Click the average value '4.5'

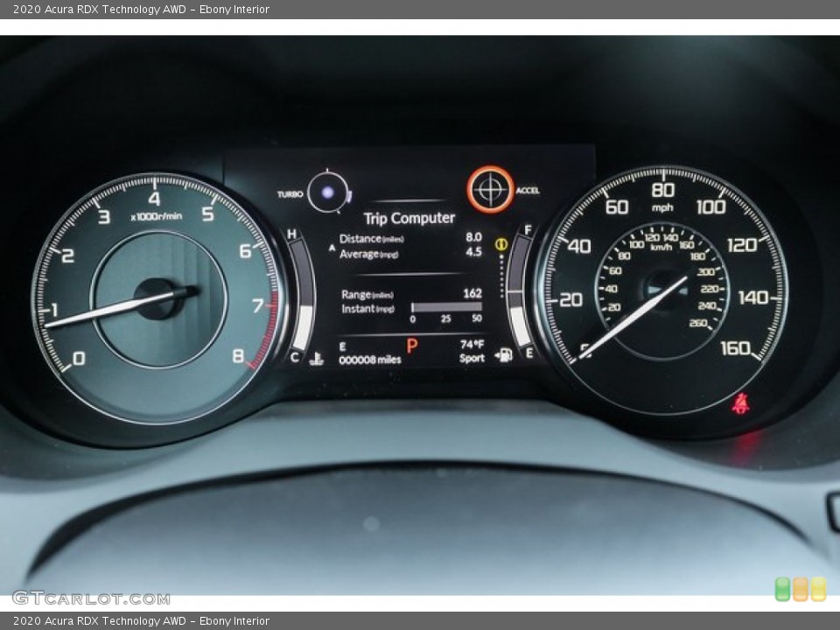point(473,251)
